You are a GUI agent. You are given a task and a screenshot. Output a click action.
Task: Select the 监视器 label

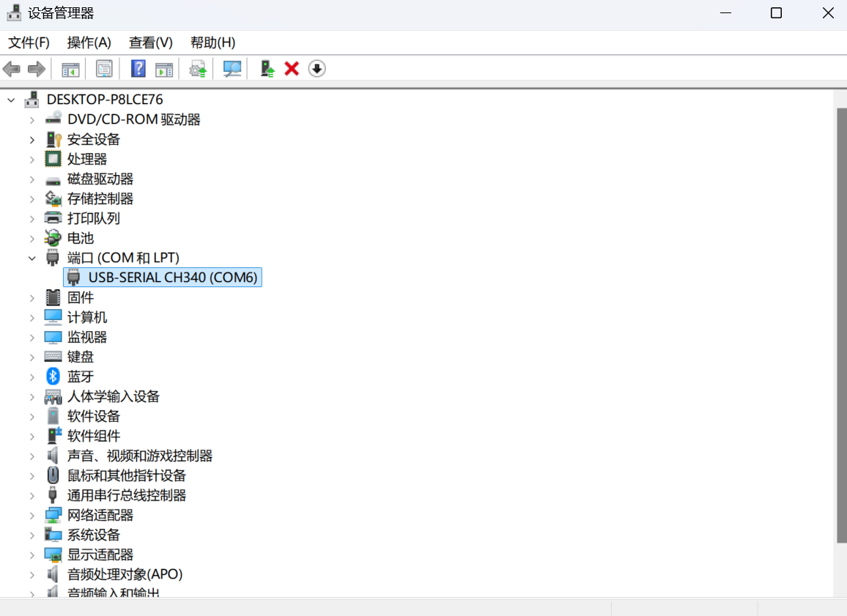coord(87,337)
